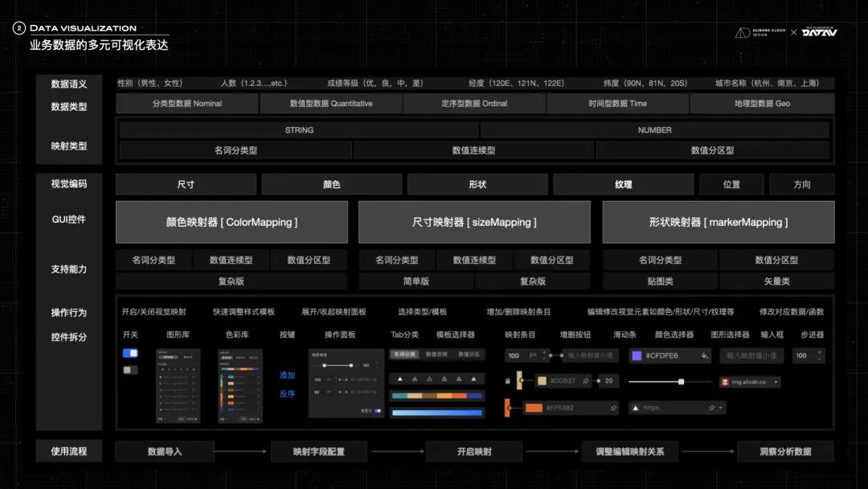Expand the https shape selector dropdown arrow
The width and height of the screenshot is (868, 489).
(721, 408)
